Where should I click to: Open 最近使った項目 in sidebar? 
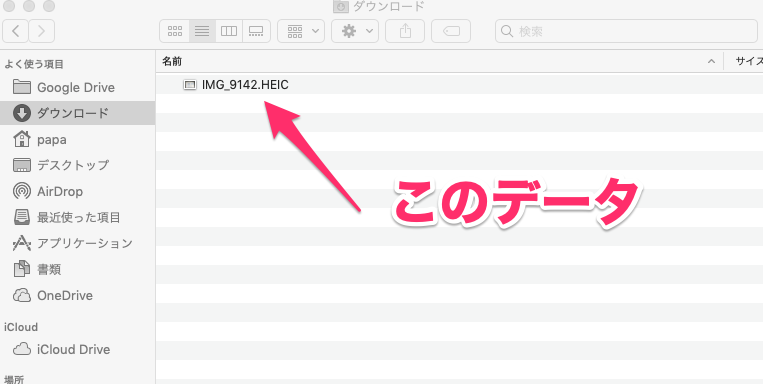[78, 217]
